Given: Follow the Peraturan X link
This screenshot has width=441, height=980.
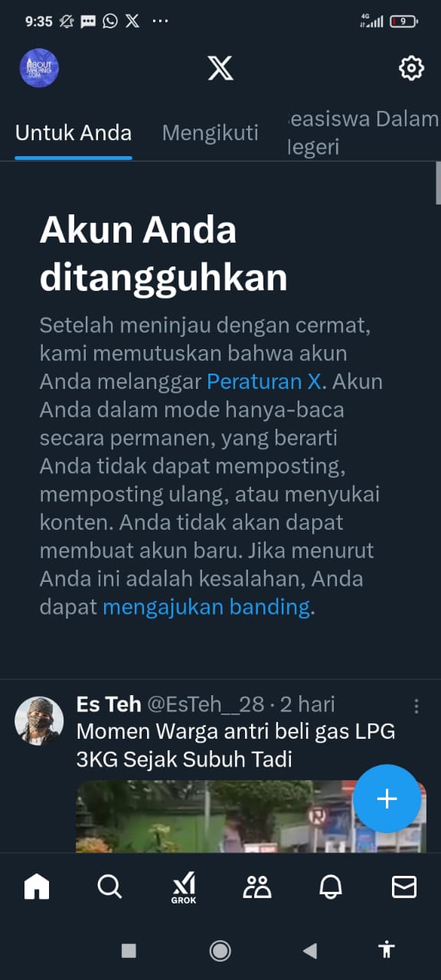Looking at the screenshot, I should 265,381.
